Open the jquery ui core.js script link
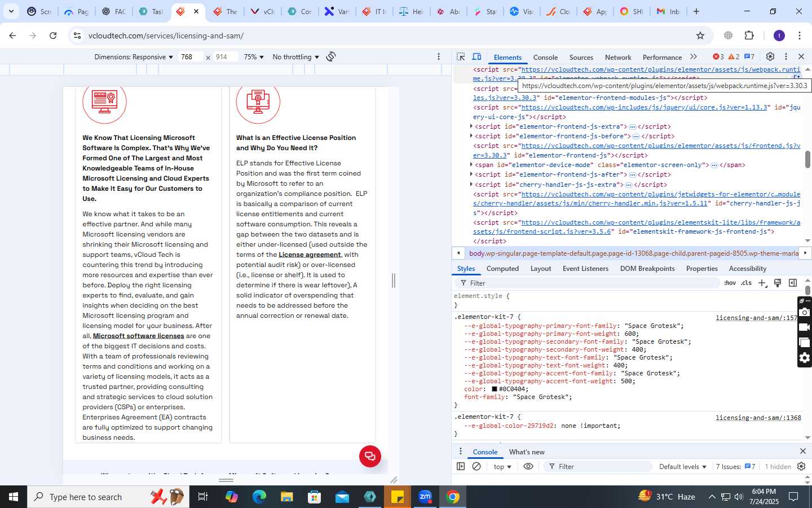 tap(645, 107)
